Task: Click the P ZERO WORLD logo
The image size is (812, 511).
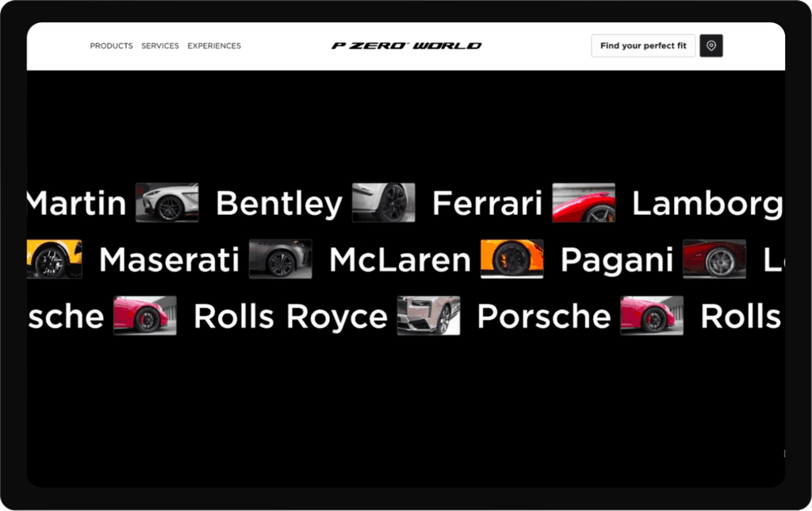Action: [407, 45]
